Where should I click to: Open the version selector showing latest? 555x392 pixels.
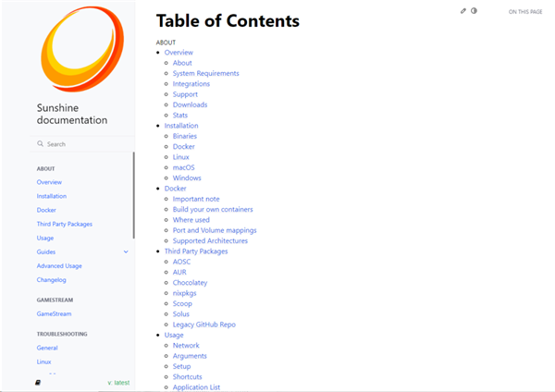(118, 382)
